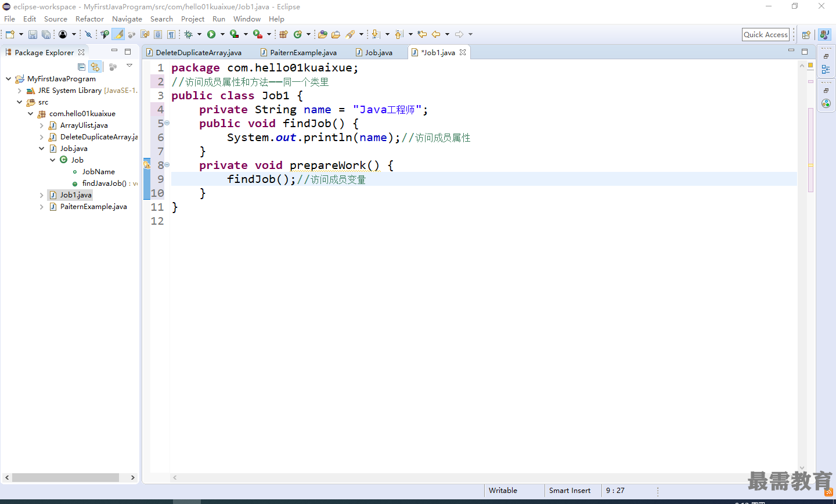The image size is (836, 504).
Task: Click the New Java Package icon
Action: point(283,34)
